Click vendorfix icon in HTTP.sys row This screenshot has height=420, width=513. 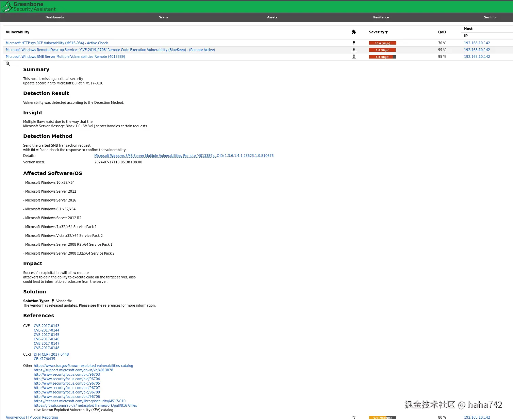point(354,43)
